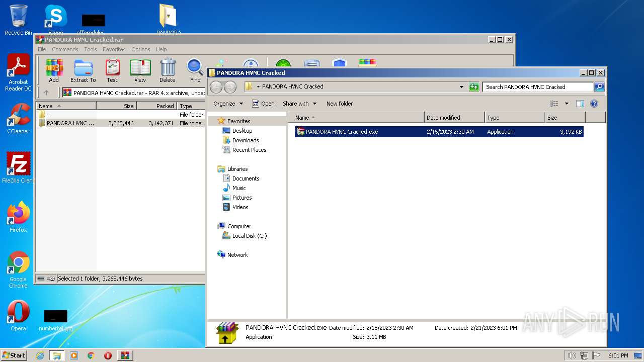Refresh the PANDORA HVNC Cracked folder view
This screenshot has width=644, height=362.
point(474,87)
